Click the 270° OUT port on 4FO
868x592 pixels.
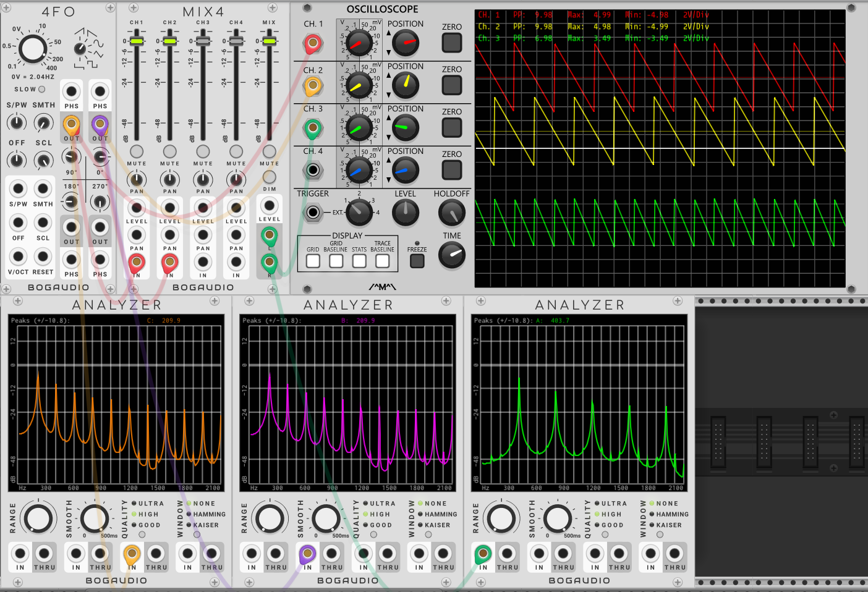click(100, 228)
